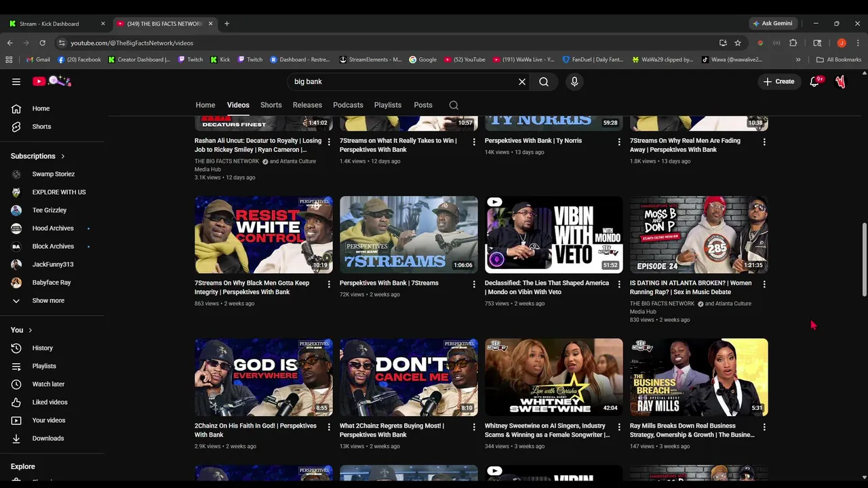Screen dimensions: 868x488
Task: Click the YouTube logo
Action: 52,81
